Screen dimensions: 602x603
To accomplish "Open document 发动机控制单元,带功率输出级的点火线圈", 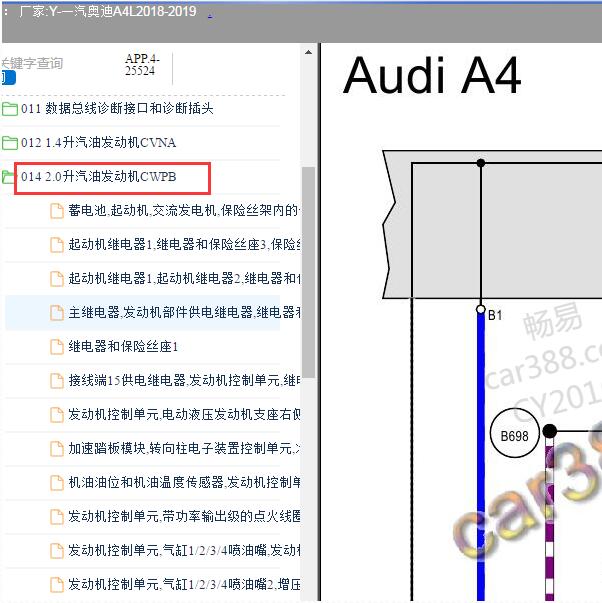I will click(185, 516).
